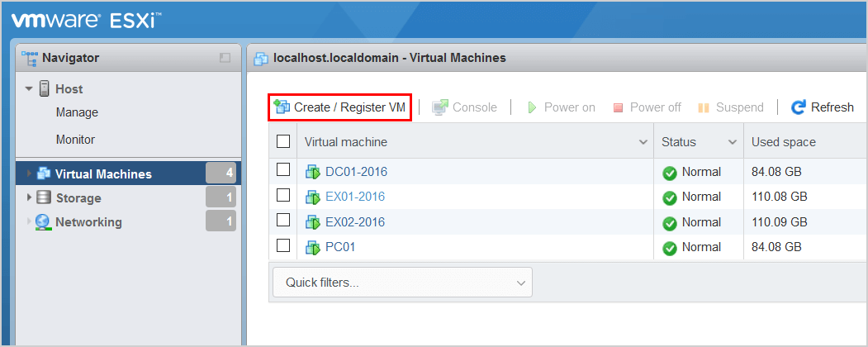The image size is (868, 347).
Task: Click the EX01-2016 VM icon
Action: coord(313,197)
